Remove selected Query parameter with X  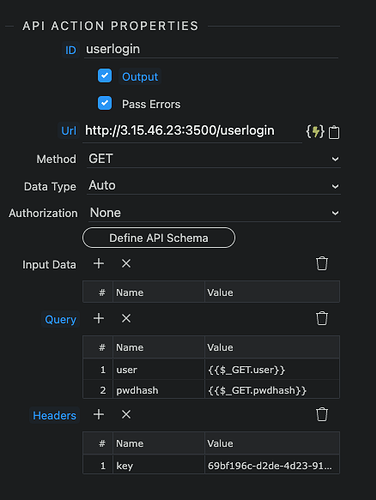(126, 318)
